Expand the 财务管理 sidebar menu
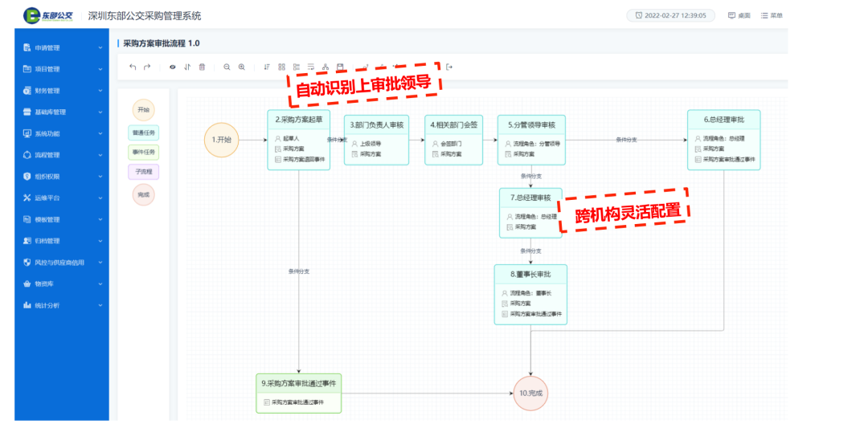The width and height of the screenshot is (868, 424). coord(63,91)
